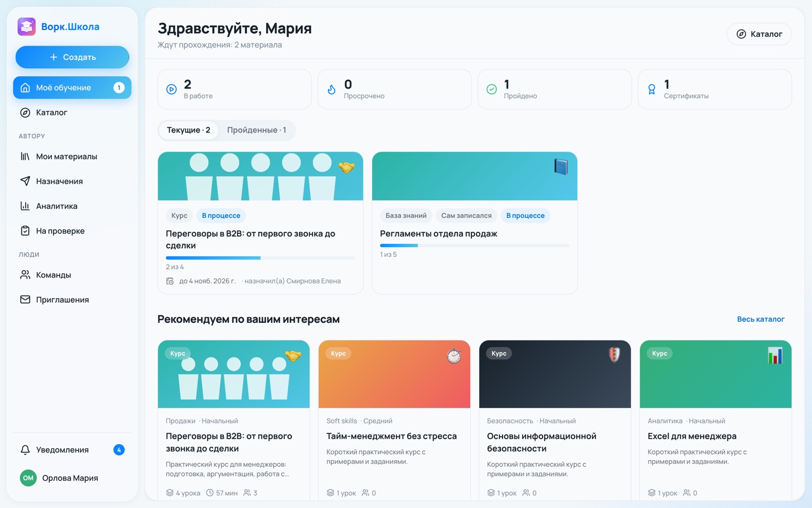The height and width of the screenshot is (508, 812).
Task: Click the 4 урока lessons count
Action: [x=183, y=493]
